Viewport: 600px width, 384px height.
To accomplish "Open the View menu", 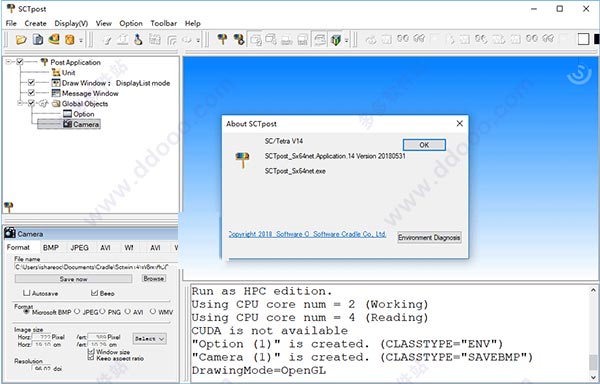I will coord(103,23).
